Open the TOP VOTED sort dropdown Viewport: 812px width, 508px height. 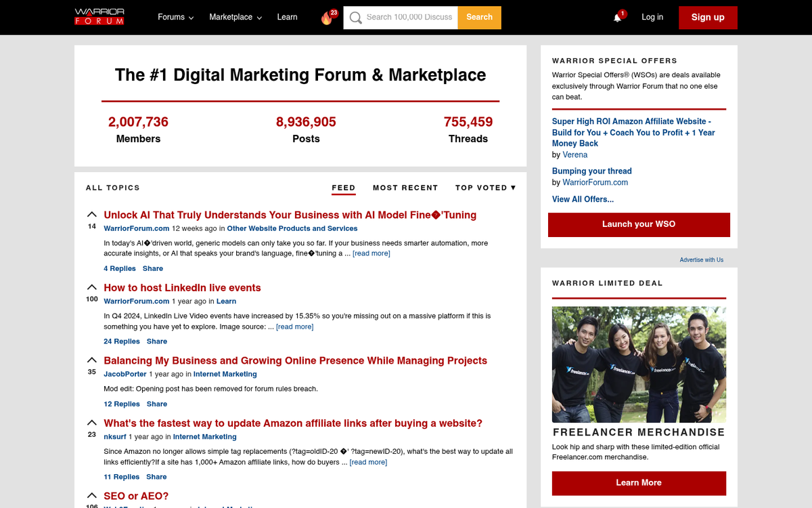pos(485,188)
